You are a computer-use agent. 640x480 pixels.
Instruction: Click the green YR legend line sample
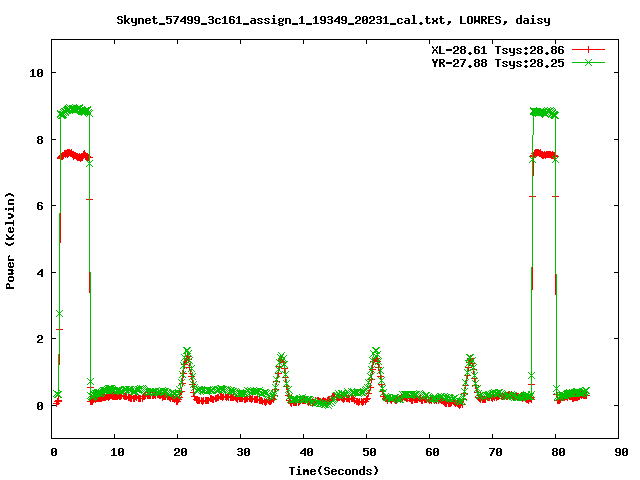[x=588, y=62]
